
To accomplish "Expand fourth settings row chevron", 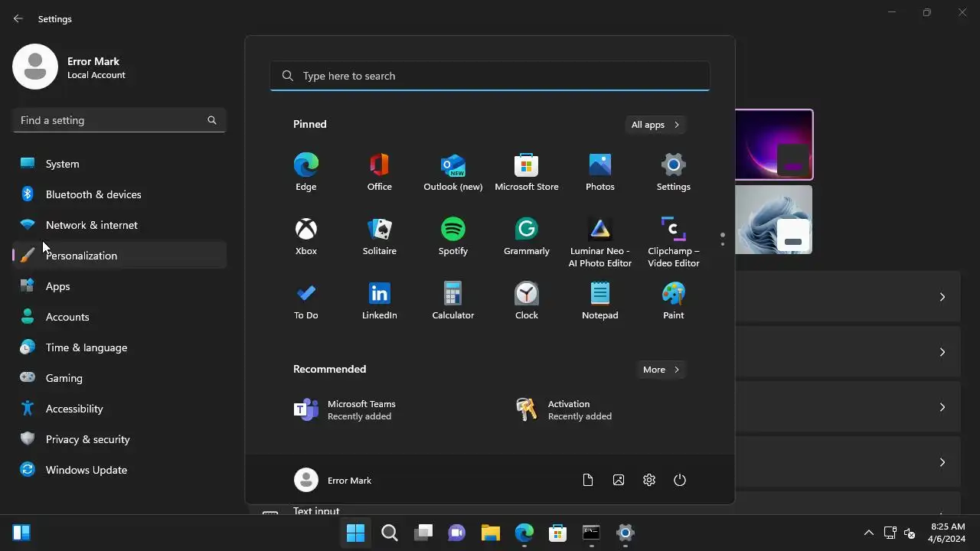I will [942, 462].
